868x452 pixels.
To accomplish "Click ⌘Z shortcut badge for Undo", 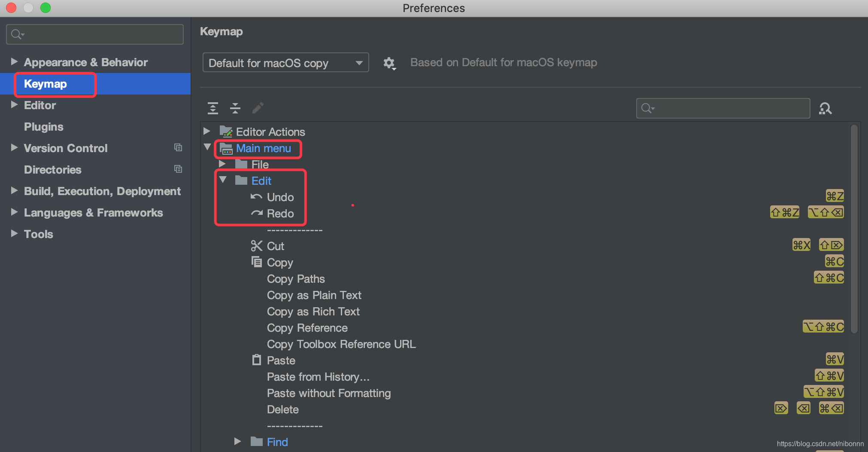I will [x=835, y=196].
